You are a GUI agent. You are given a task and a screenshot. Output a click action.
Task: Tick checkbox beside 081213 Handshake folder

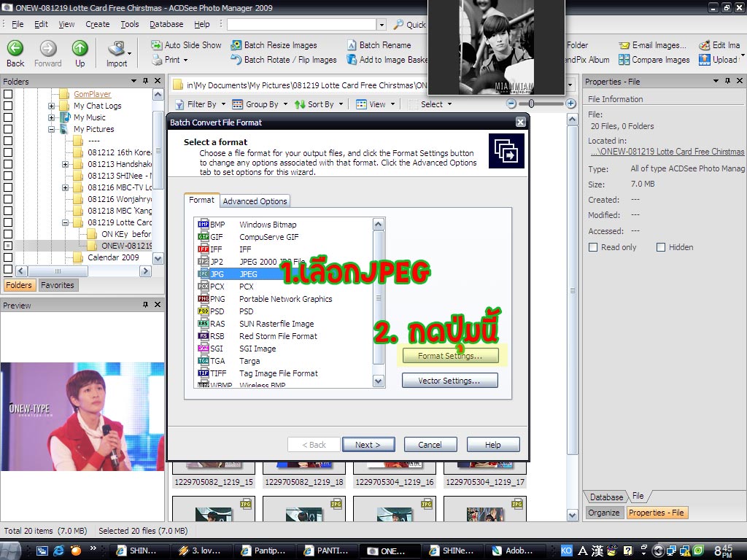[8, 164]
